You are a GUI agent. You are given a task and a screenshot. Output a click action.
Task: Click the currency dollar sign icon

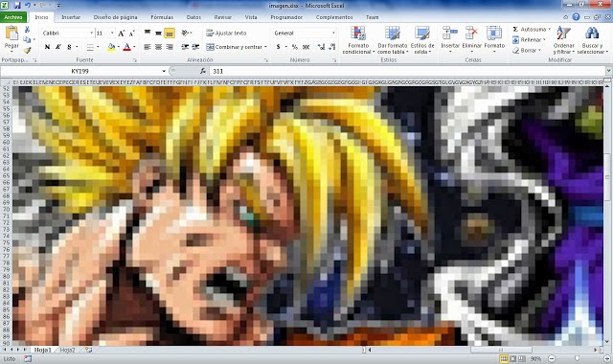278,47
